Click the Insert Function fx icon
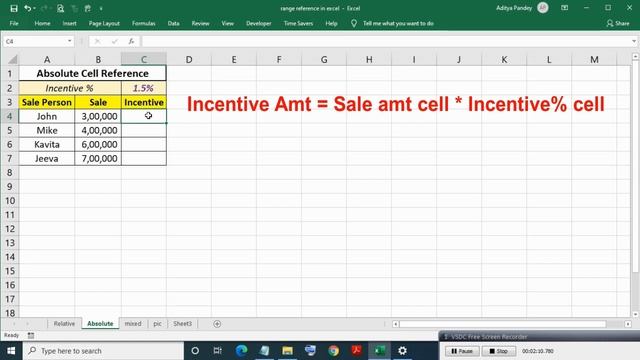Viewport: 640px width, 360px height. 131,41
